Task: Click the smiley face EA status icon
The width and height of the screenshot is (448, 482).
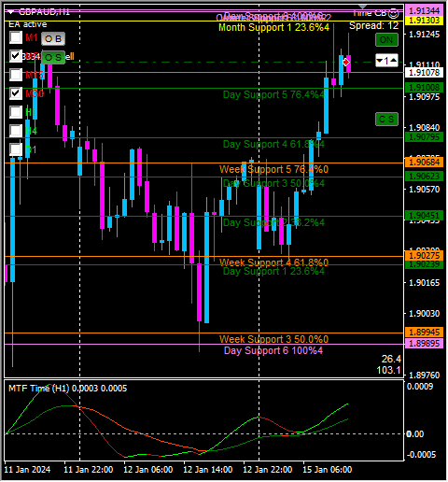Action: click(x=394, y=13)
